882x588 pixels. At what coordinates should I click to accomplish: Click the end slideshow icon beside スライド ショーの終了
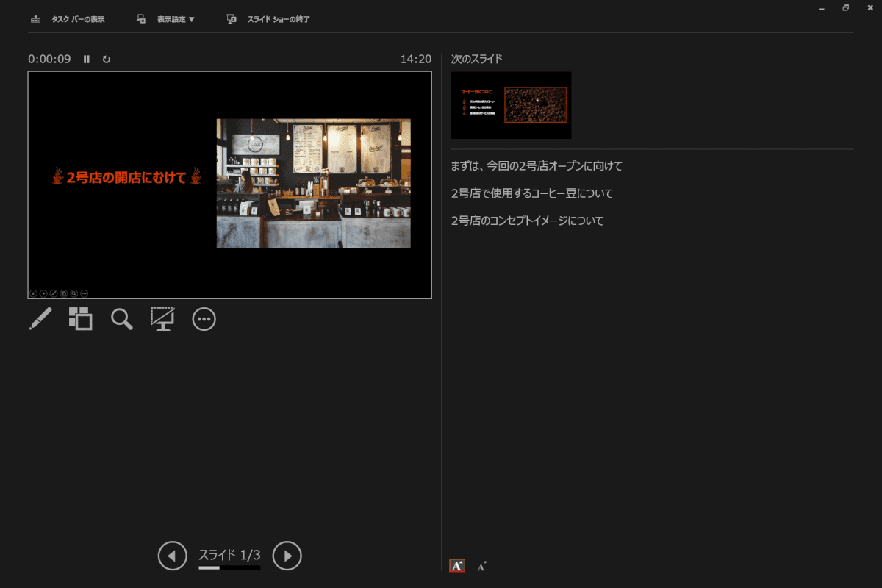click(232, 19)
